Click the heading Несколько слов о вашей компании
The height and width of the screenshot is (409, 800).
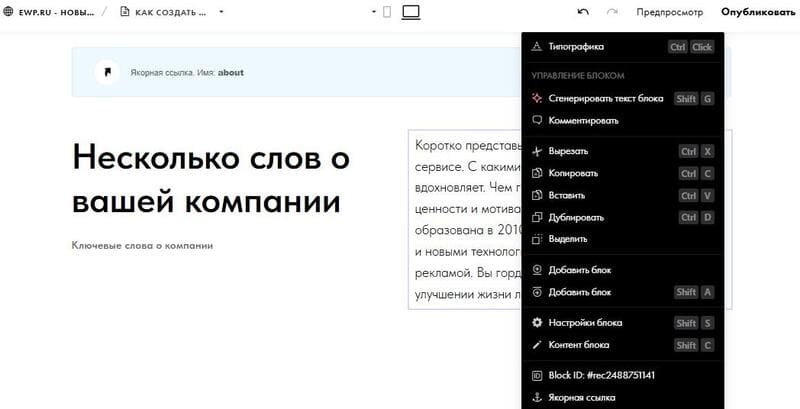(211, 180)
